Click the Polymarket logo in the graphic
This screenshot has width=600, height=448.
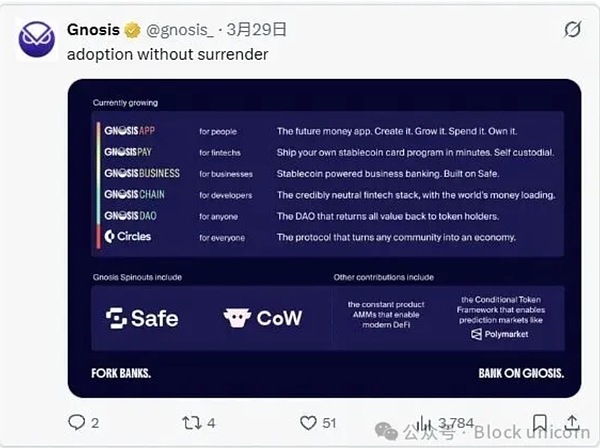tap(500, 334)
